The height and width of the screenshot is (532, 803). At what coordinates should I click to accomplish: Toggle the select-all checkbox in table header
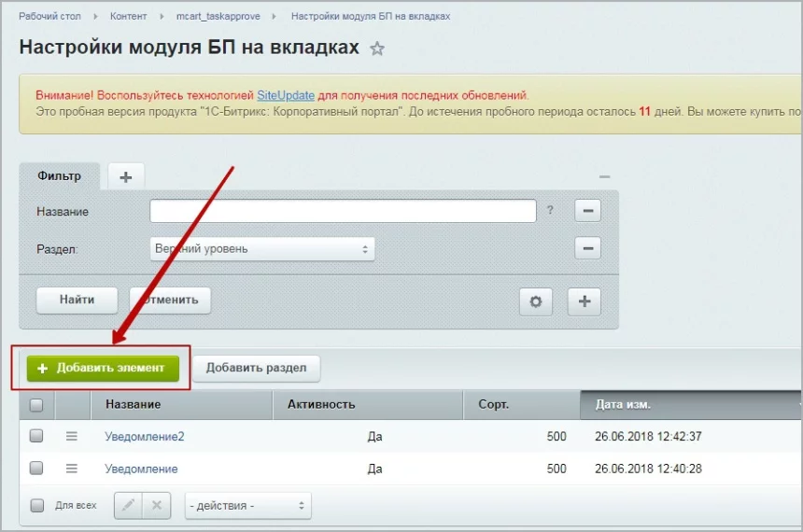pos(36,405)
